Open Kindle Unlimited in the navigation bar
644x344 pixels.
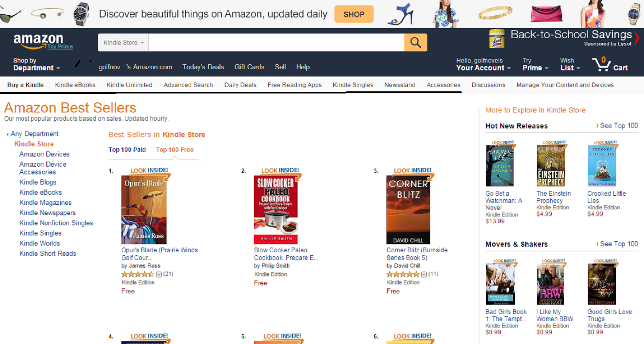129,85
